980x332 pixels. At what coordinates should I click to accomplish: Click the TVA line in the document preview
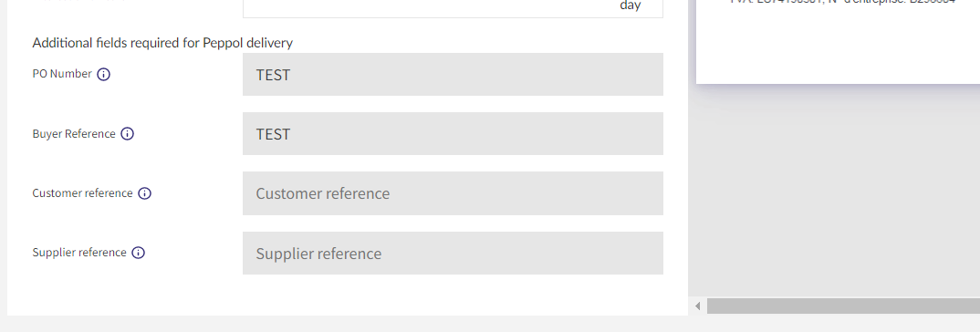pos(842,2)
